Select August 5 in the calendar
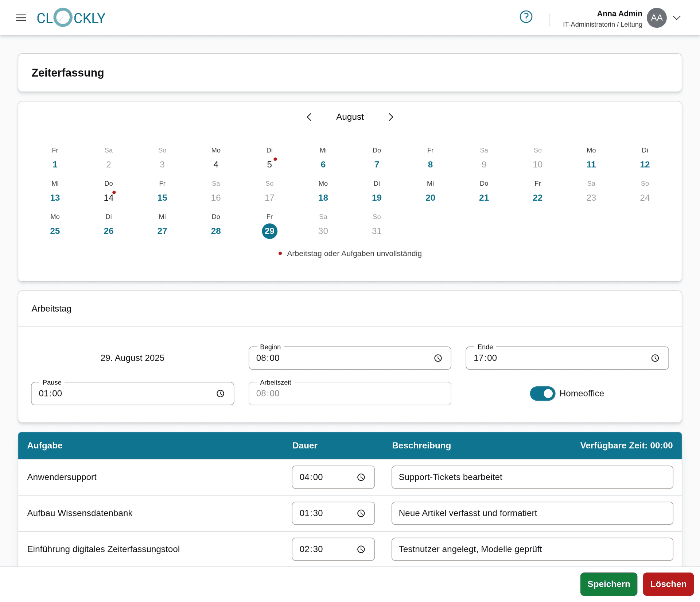This screenshot has height=602, width=700. 270,164
